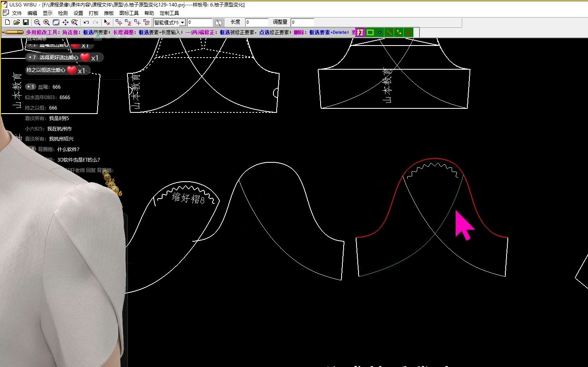Click the application icon in the menu bar
The width and height of the screenshot is (588, 367).
[6, 13]
